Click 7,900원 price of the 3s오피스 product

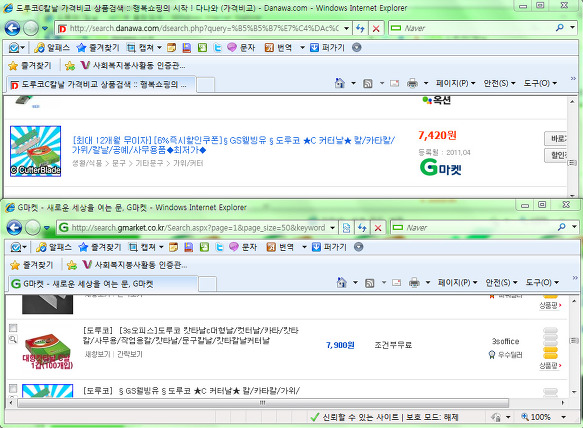340,345
